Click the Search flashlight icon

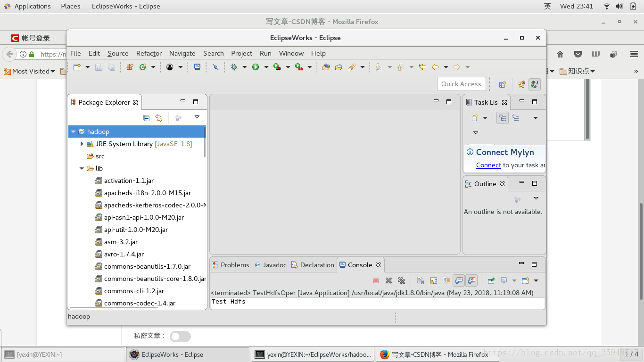(352, 67)
